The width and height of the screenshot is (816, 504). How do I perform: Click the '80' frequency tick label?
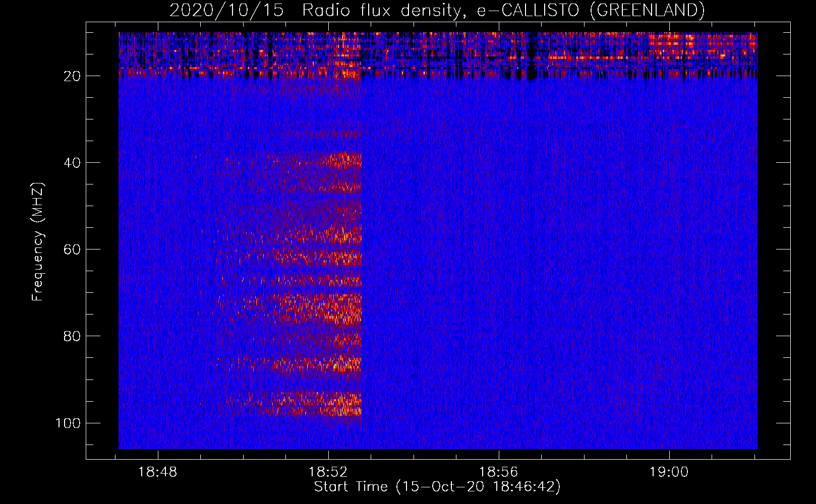tap(72, 336)
